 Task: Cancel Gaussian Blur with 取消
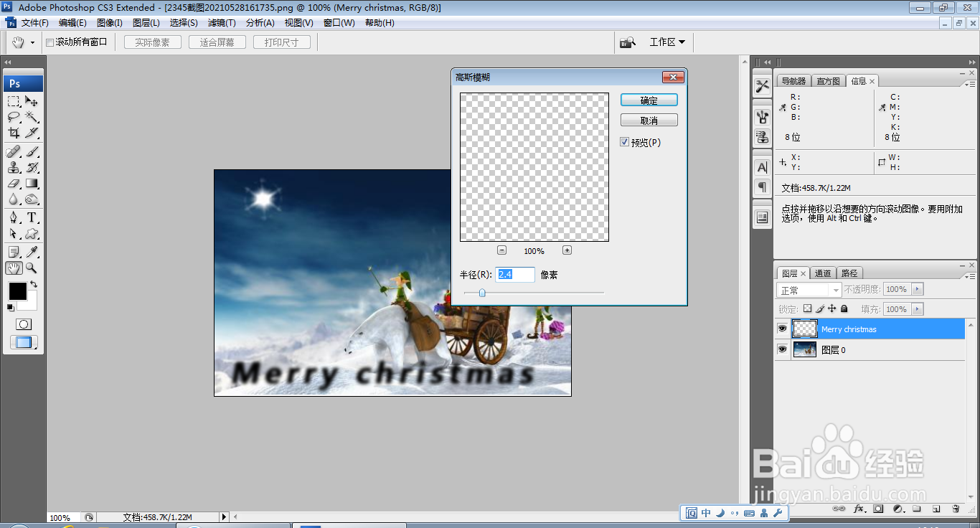tap(649, 121)
